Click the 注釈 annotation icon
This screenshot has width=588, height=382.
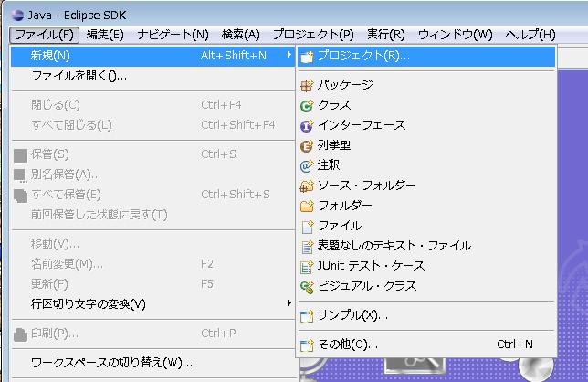(x=307, y=165)
